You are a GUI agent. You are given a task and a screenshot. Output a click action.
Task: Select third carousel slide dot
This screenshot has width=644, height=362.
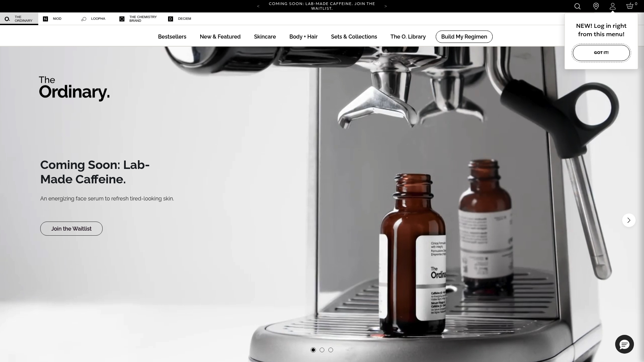331,350
